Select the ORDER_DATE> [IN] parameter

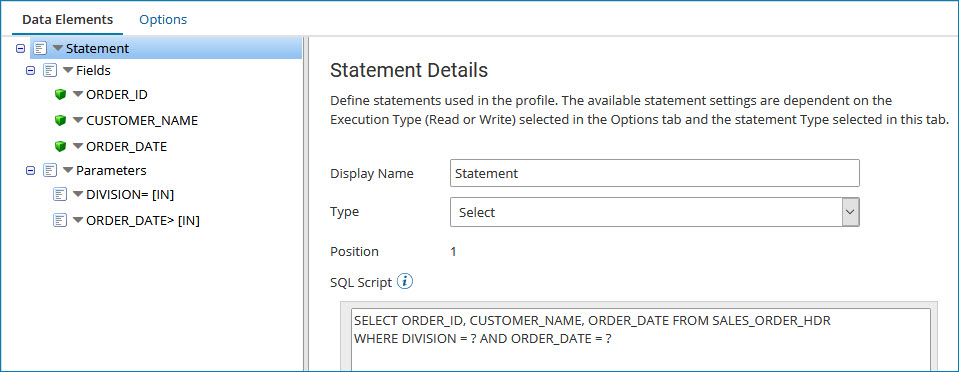143,220
